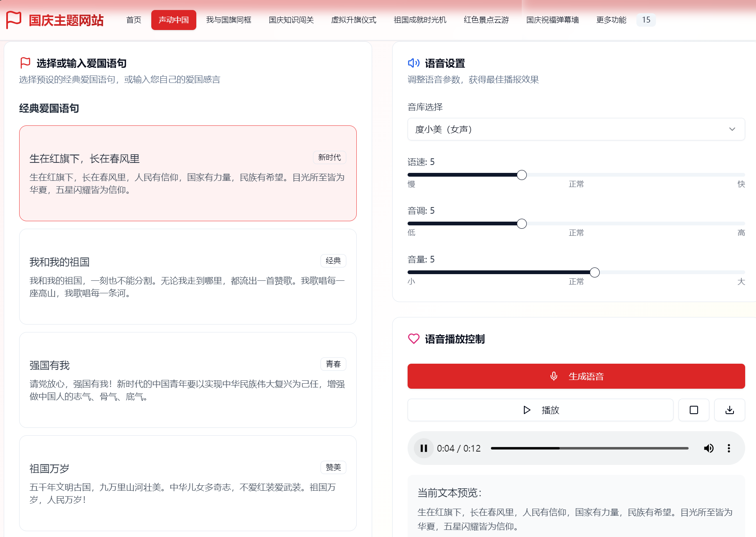756x537 pixels.
Task: Mute the audio player volume
Action: tap(708, 448)
